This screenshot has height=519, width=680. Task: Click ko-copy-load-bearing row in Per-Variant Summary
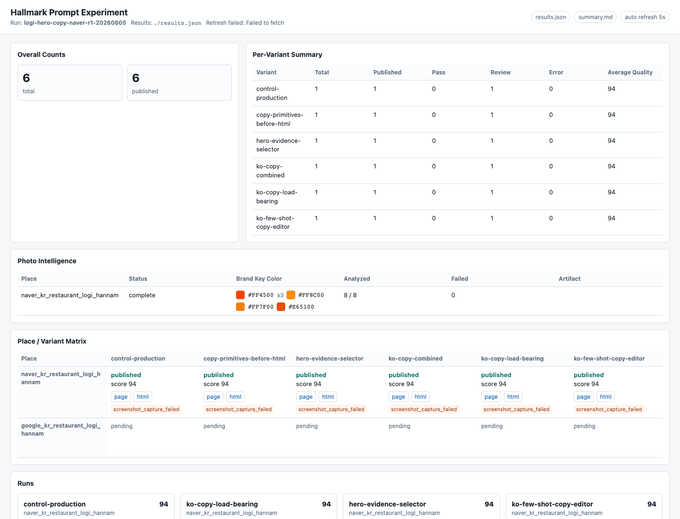tap(458, 197)
